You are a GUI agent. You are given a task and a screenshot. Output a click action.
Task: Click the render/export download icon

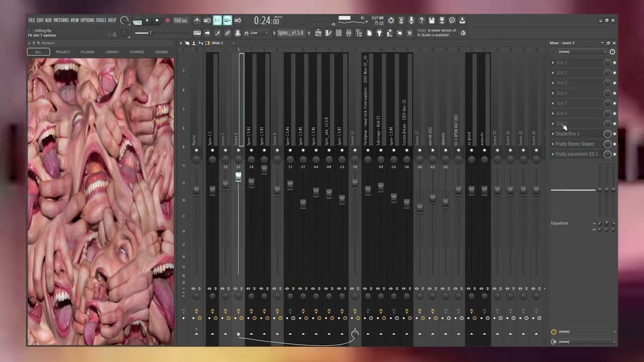[462, 20]
